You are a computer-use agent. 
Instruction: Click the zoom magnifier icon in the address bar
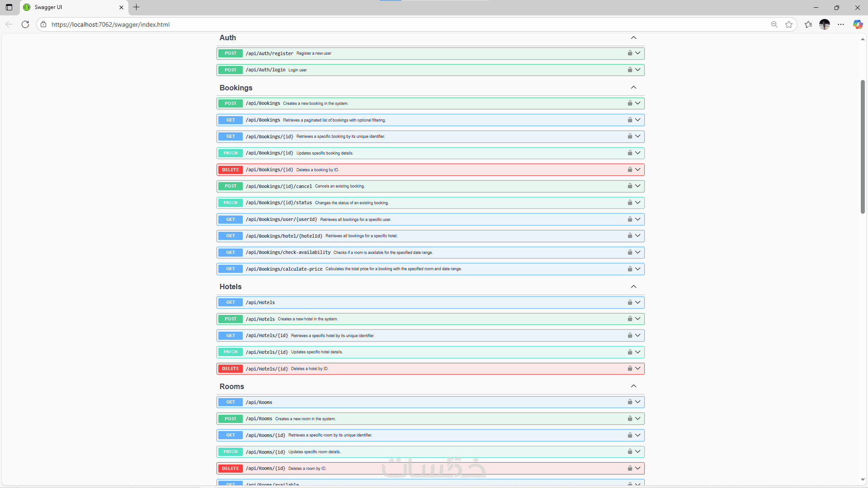click(774, 24)
